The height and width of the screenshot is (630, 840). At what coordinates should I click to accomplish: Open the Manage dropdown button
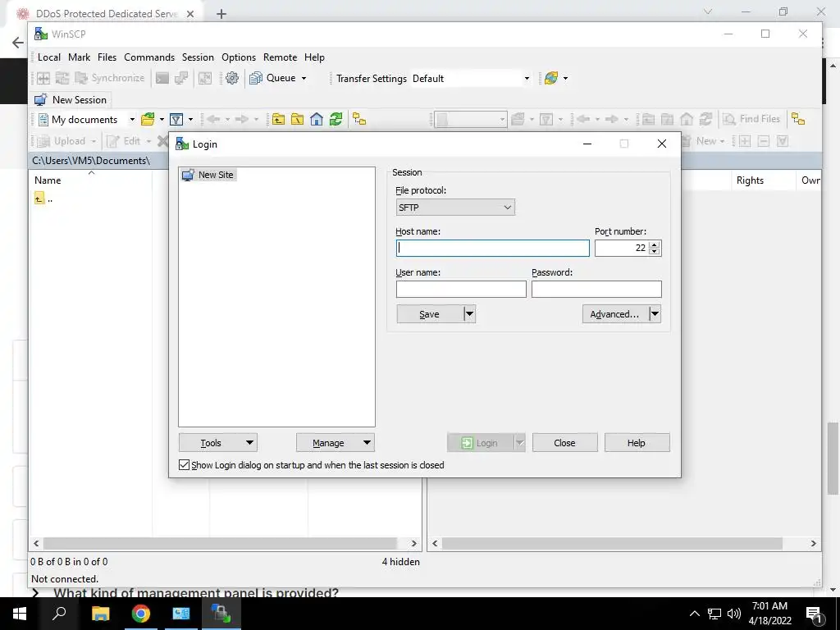[x=336, y=443]
